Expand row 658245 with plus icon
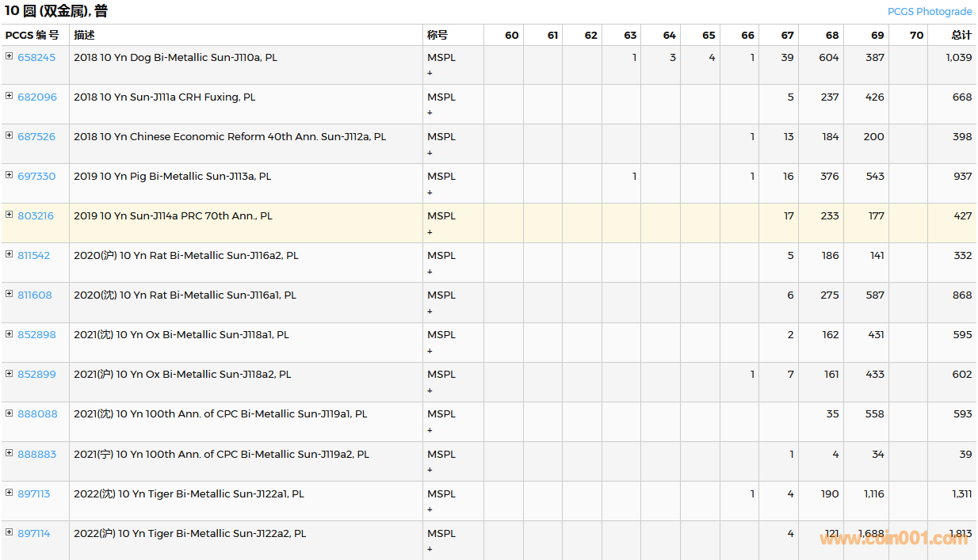 (x=10, y=56)
